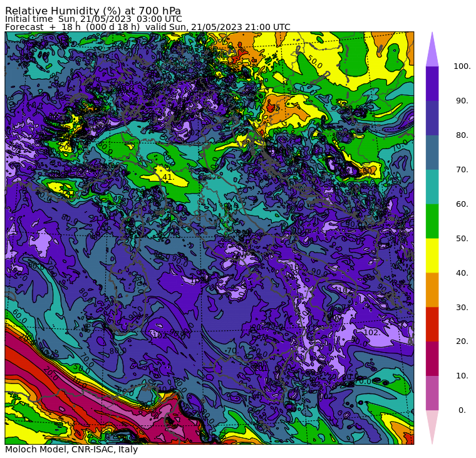The image size is (476, 458).
Task: Click the pink-purple 0–10 colorbar segment
Action: (x=432, y=393)
